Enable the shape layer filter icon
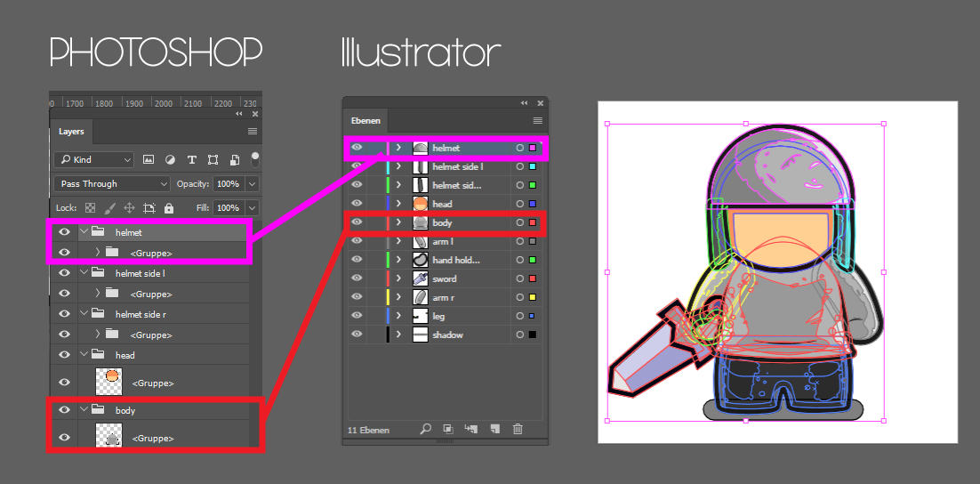Viewport: 980px width, 484px height. pos(213,159)
